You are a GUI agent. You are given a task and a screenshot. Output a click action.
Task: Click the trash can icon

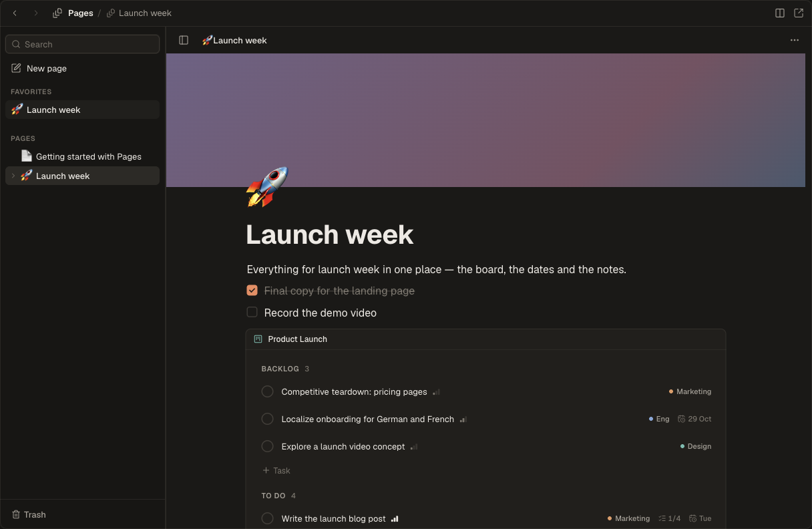16,514
